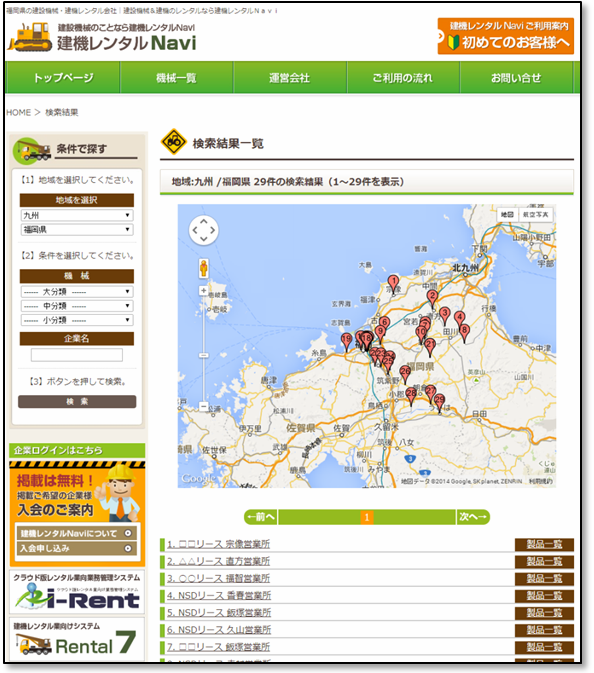
Task: Select the Street View pegman icon
Action: coord(203,268)
